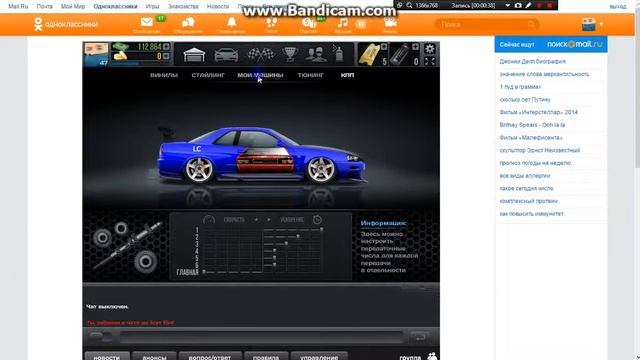Open the garage icon in game toolbar
640x360 pixels.
[194, 54]
